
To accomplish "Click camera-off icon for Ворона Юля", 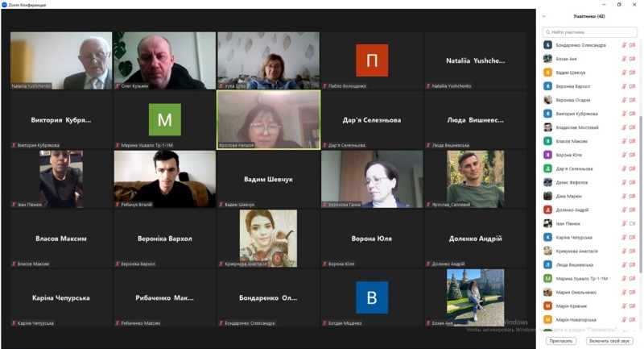I will pyautogui.click(x=633, y=155).
